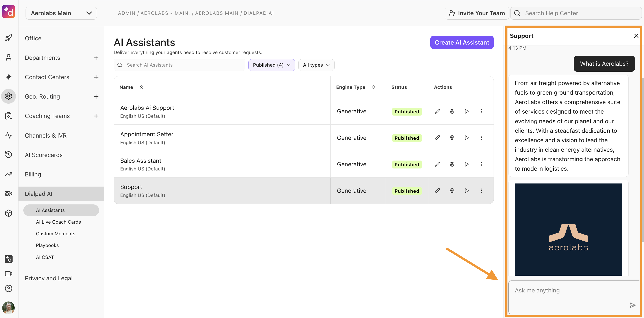This screenshot has height=318, width=644.
Task: Open settings for Sales Assistant
Action: (452, 164)
